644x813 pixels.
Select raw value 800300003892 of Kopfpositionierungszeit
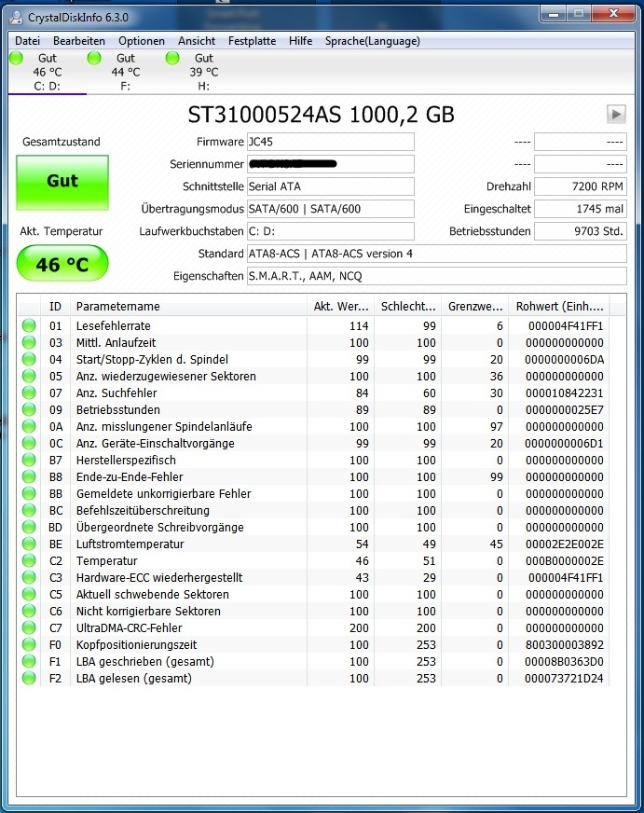564,645
